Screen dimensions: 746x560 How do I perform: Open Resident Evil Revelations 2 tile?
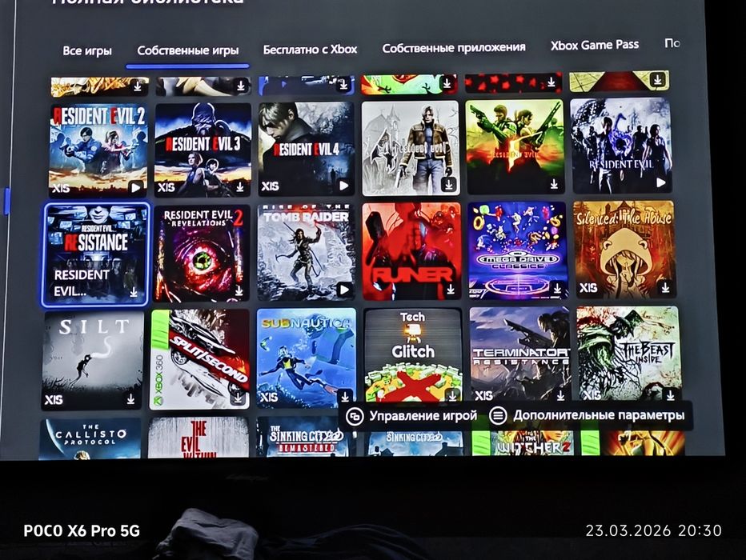click(202, 254)
